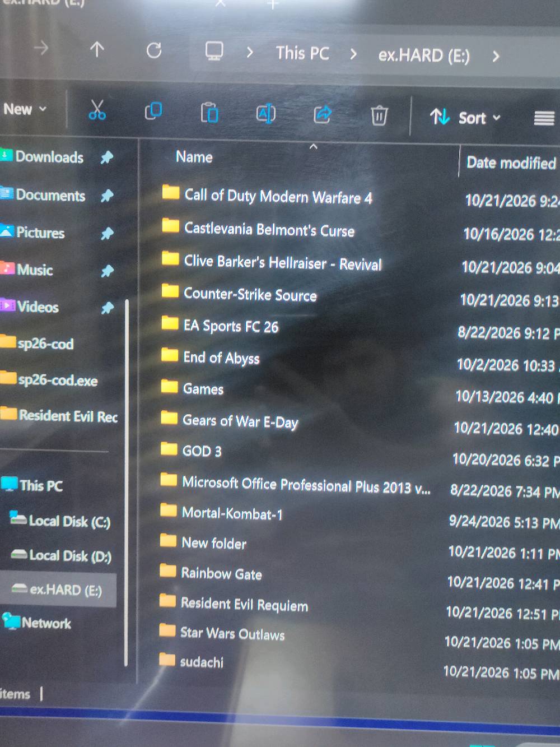Click the pin icon next to Videos
The image size is (560, 747).
(x=107, y=308)
